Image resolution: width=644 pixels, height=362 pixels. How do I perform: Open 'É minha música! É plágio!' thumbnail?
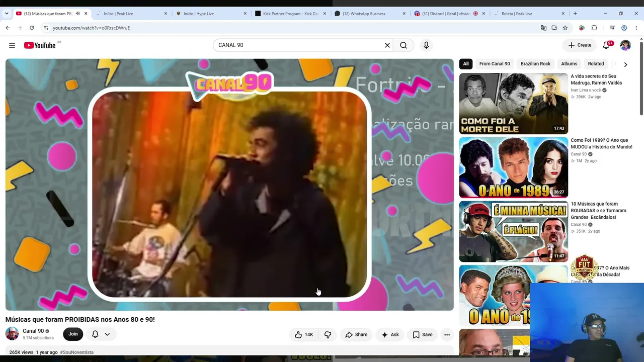513,231
